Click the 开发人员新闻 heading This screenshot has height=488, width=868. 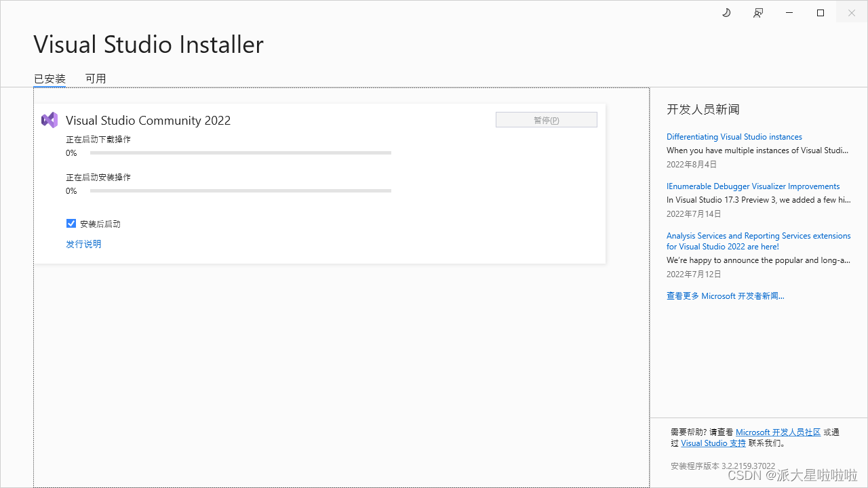703,109
